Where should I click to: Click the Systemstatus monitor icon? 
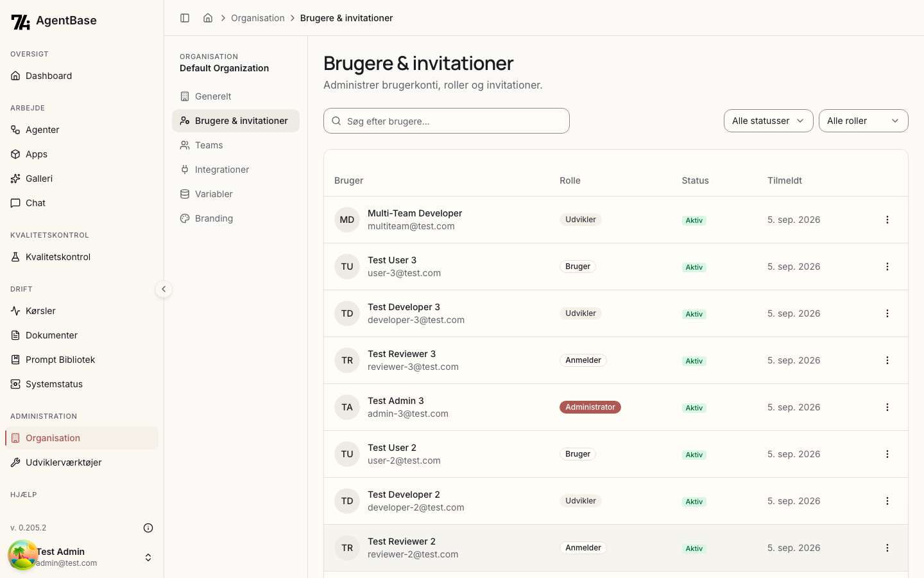[15, 384]
